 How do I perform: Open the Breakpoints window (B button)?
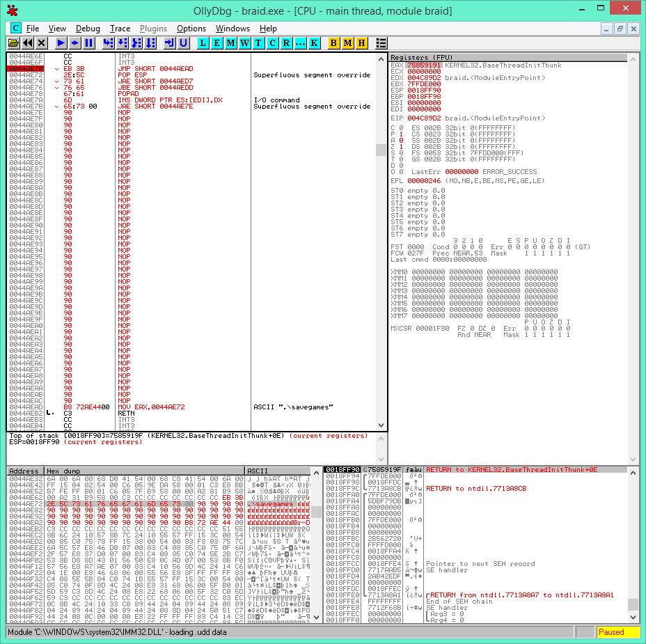click(333, 43)
